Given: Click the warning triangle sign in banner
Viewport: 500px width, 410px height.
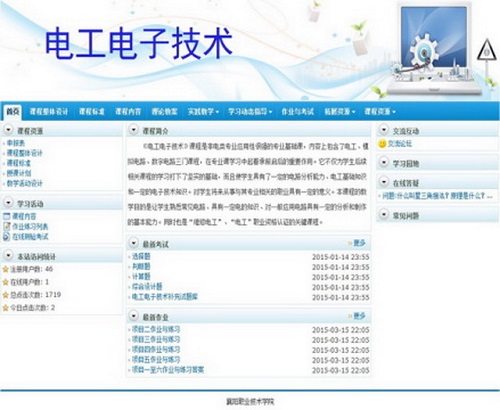Looking at the screenshot, I should click(487, 51).
